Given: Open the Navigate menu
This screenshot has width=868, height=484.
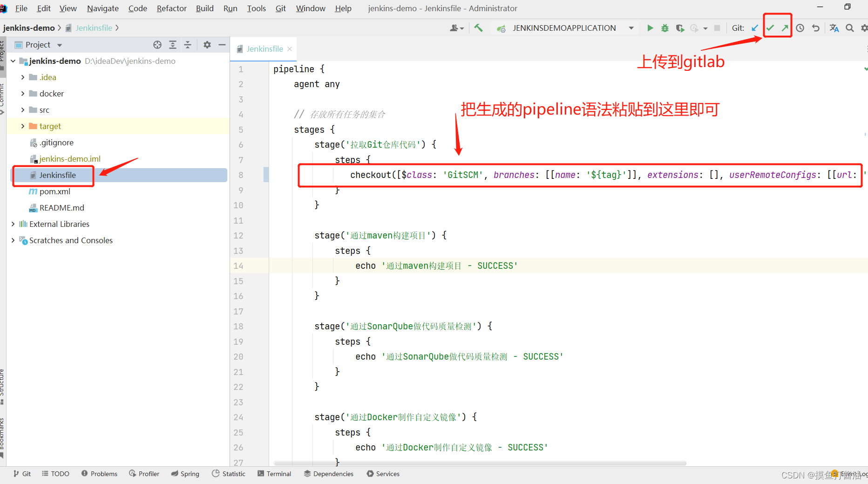Looking at the screenshot, I should click(103, 8).
